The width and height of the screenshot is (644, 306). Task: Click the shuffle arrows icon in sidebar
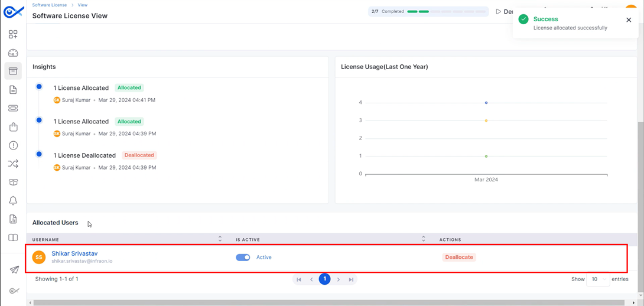[x=13, y=164]
